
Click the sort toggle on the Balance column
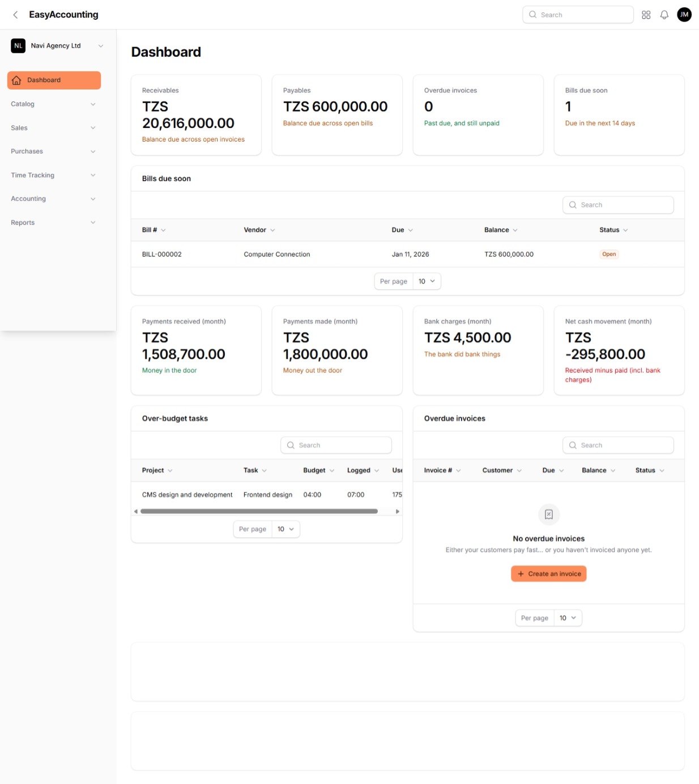point(515,230)
